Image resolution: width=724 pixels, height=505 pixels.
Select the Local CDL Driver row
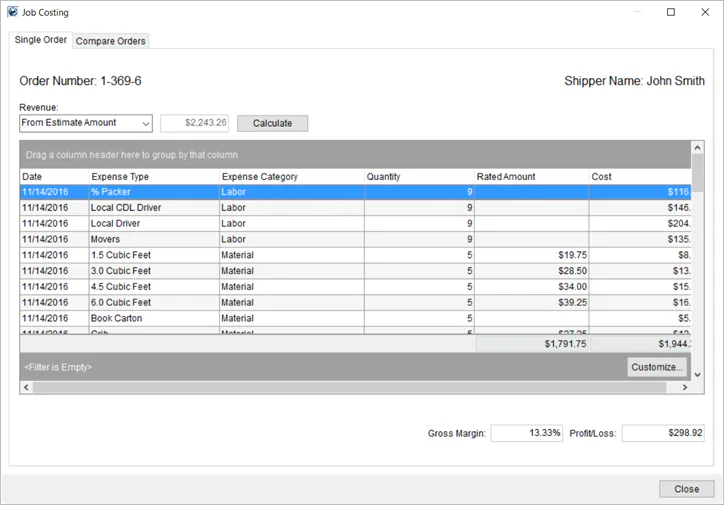click(x=356, y=208)
